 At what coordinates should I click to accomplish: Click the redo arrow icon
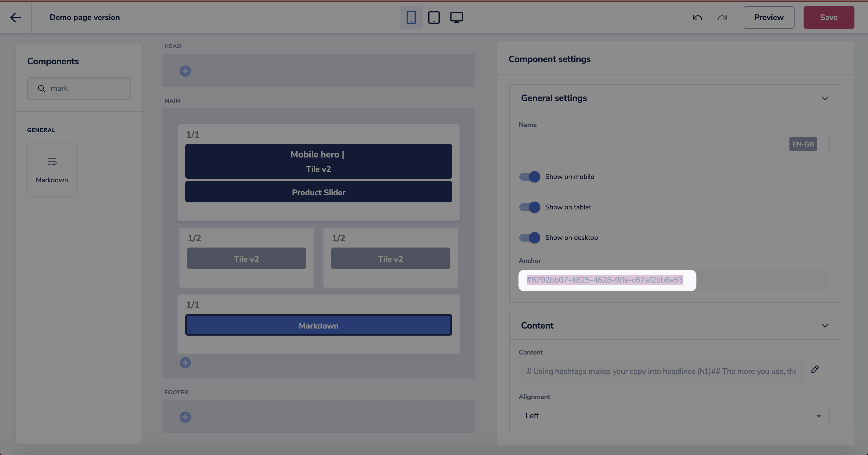(722, 17)
